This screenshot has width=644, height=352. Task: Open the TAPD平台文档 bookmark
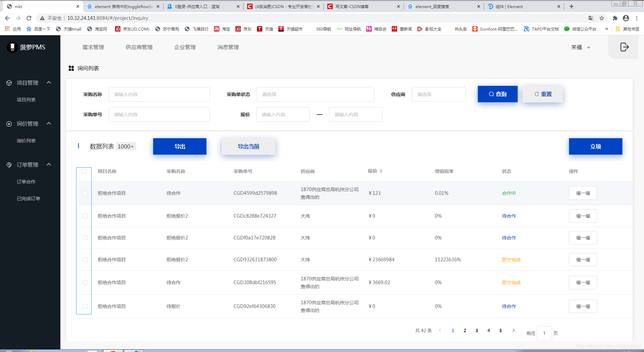coord(541,29)
